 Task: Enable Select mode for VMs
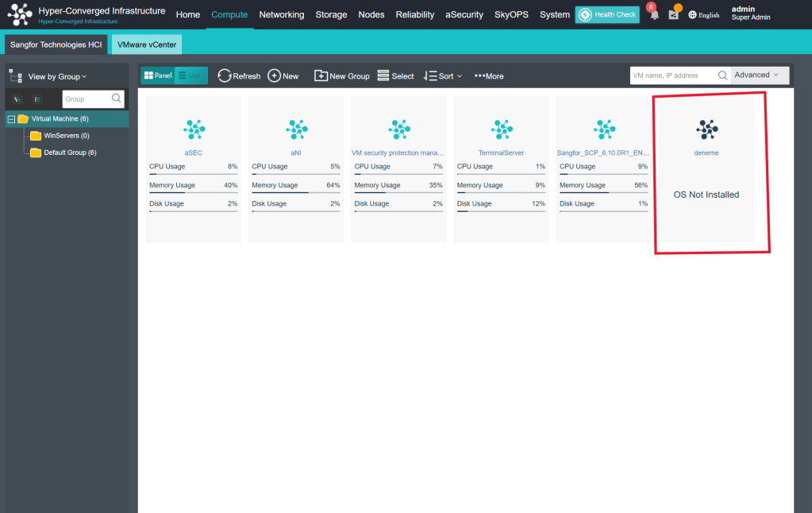pos(395,75)
